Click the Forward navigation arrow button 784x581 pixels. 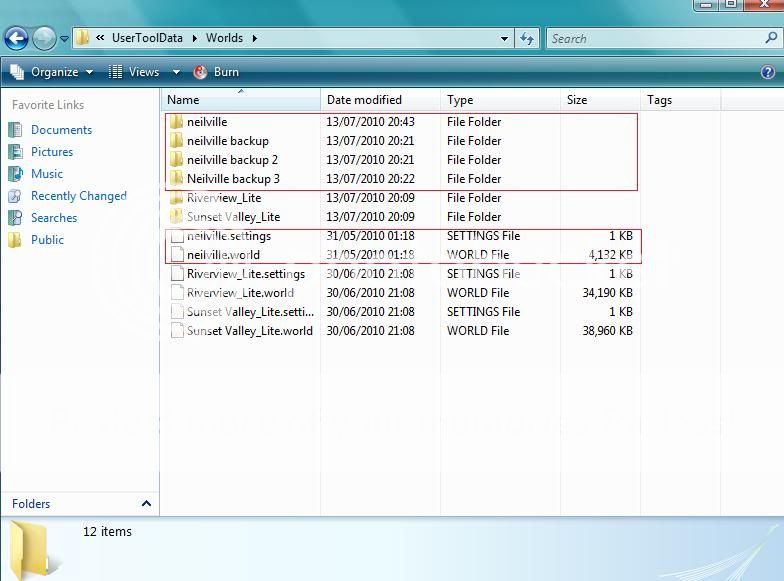pyautogui.click(x=44, y=39)
